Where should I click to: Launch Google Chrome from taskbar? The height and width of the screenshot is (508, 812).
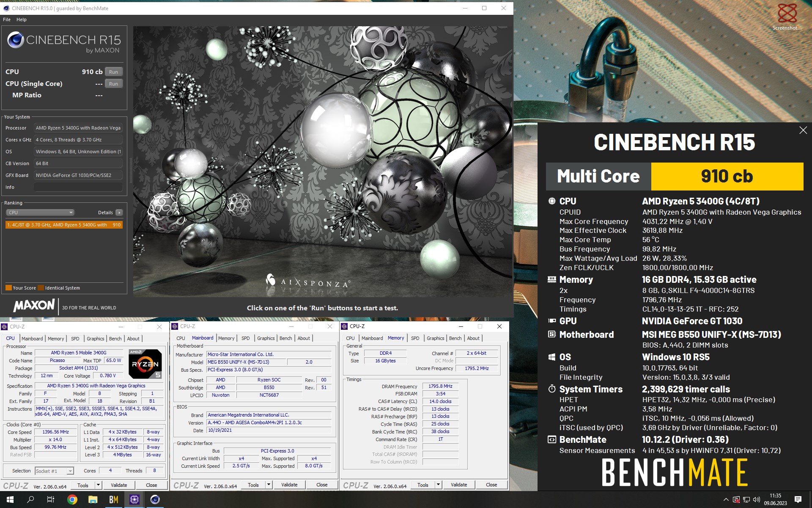72,500
